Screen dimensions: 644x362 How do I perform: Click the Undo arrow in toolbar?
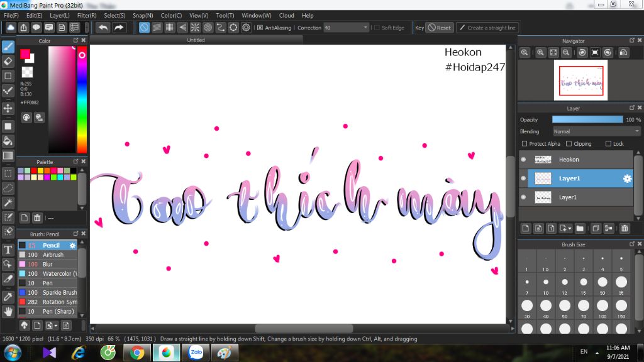(x=103, y=28)
